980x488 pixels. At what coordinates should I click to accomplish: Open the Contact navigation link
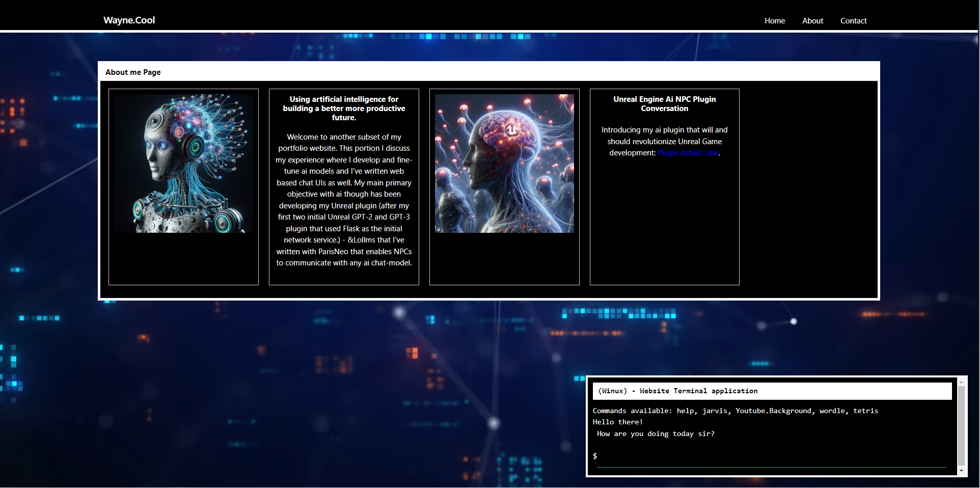click(x=853, y=21)
